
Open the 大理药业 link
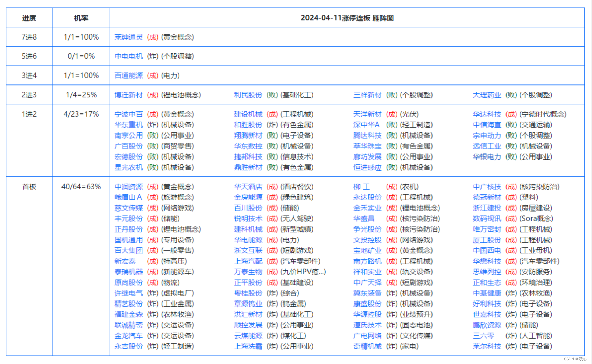[487, 95]
